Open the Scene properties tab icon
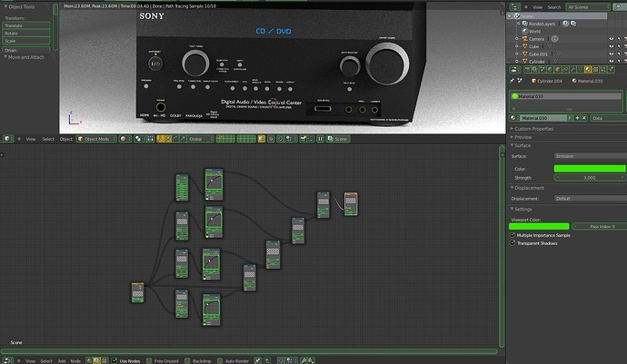The image size is (627, 364). 542,70
